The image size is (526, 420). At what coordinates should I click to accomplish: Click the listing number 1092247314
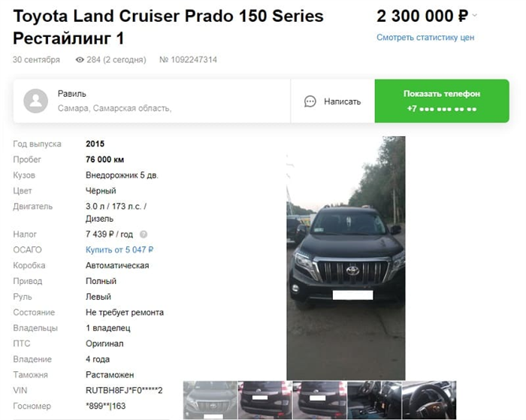(x=188, y=59)
